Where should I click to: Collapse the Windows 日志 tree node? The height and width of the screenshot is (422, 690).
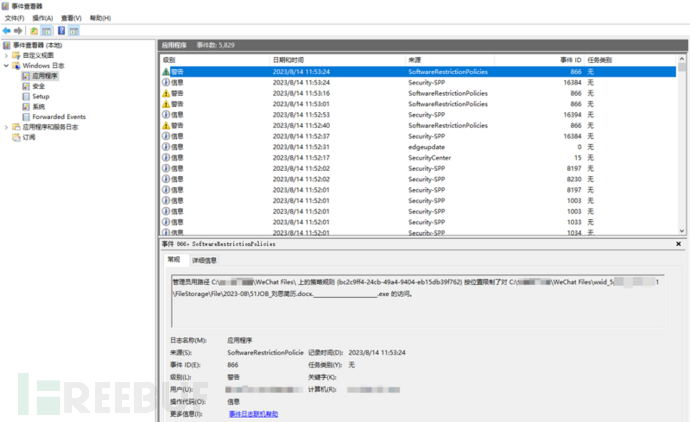6,65
